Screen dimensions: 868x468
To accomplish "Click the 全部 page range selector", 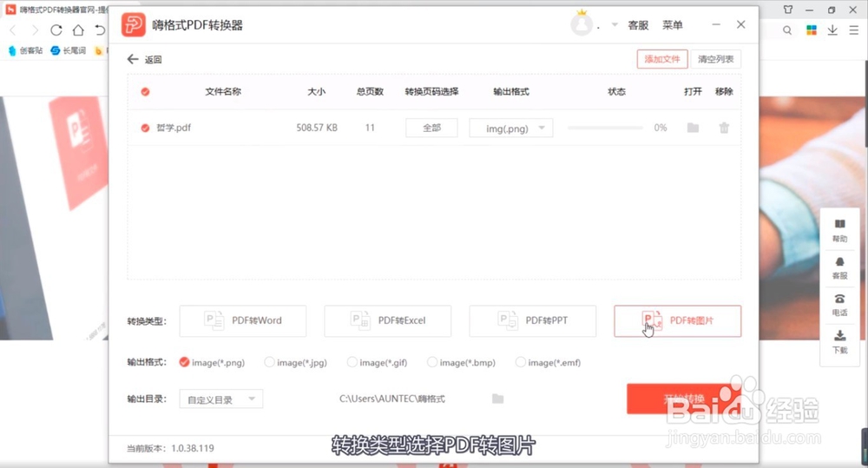I will click(431, 128).
